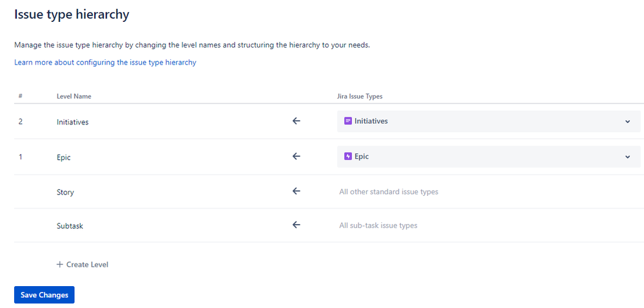This screenshot has height=308, width=644.
Task: Click the All sub-task issue types text
Action: click(x=378, y=226)
